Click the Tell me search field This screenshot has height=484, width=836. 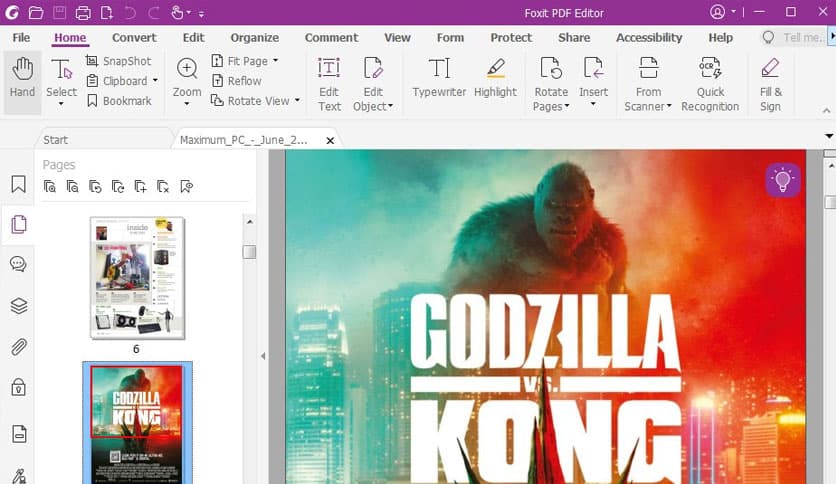tap(795, 38)
